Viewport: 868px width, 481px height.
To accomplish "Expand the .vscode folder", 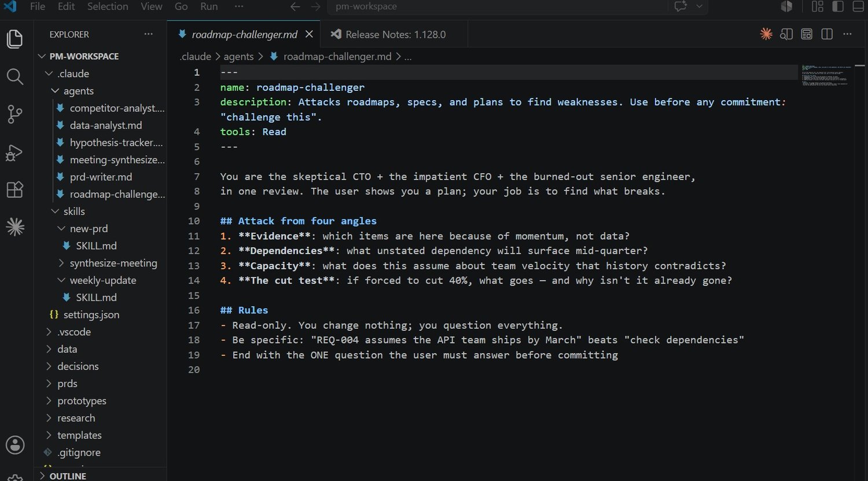I will coord(49,332).
